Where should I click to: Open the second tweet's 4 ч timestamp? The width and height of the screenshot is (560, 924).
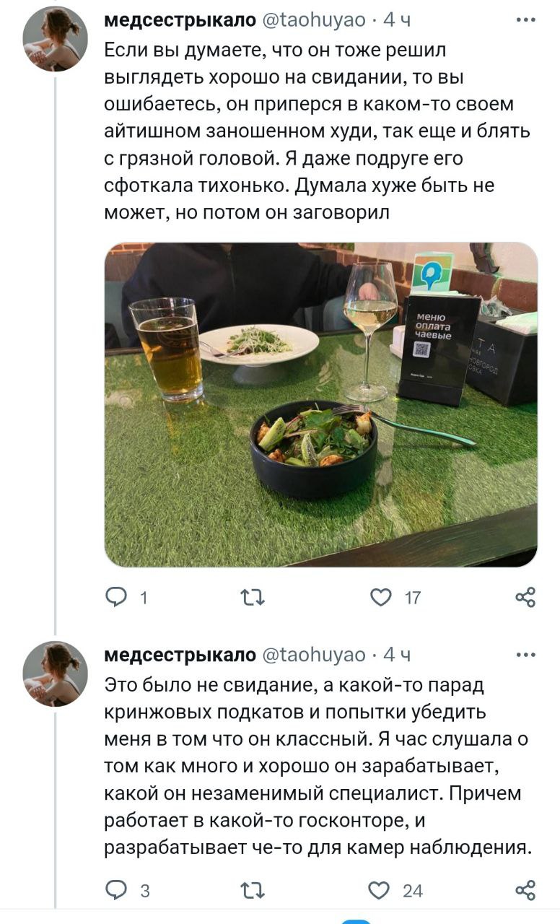pyautogui.click(x=396, y=655)
